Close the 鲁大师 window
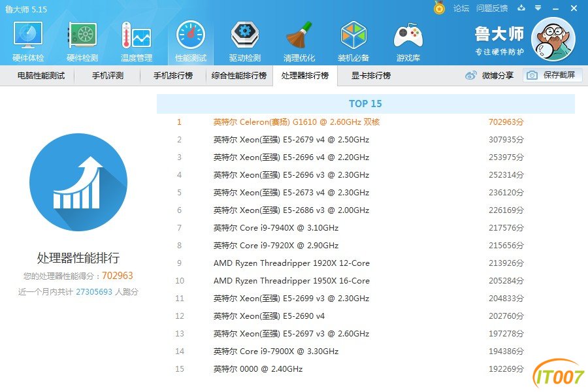The height and width of the screenshot is (392, 588). coord(574,8)
